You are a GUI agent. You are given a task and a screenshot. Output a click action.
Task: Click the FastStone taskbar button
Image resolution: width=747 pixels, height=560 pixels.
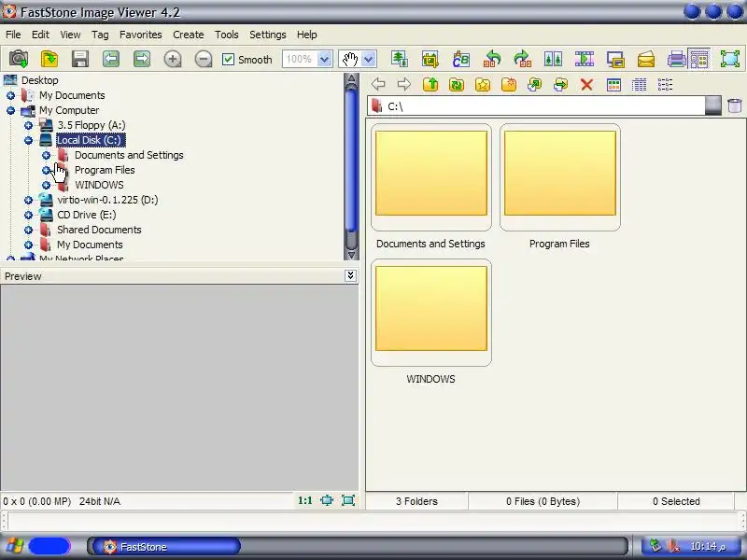pyautogui.click(x=165, y=546)
